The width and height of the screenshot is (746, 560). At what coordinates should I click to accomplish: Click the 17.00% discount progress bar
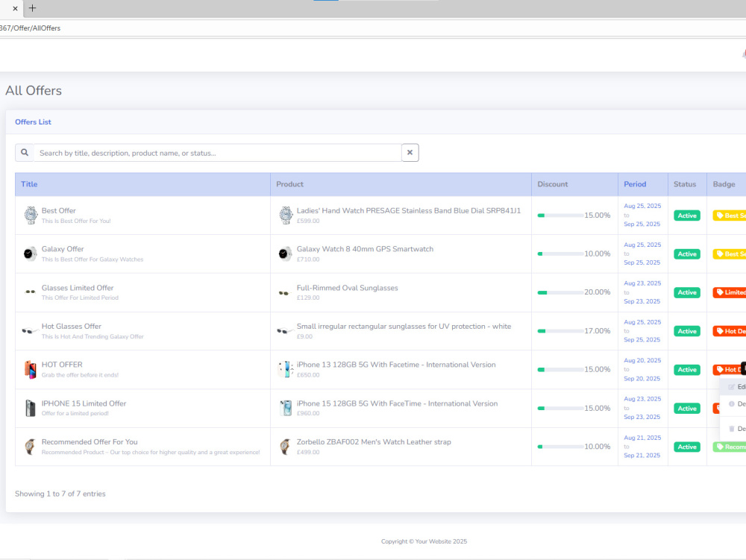[x=560, y=331]
